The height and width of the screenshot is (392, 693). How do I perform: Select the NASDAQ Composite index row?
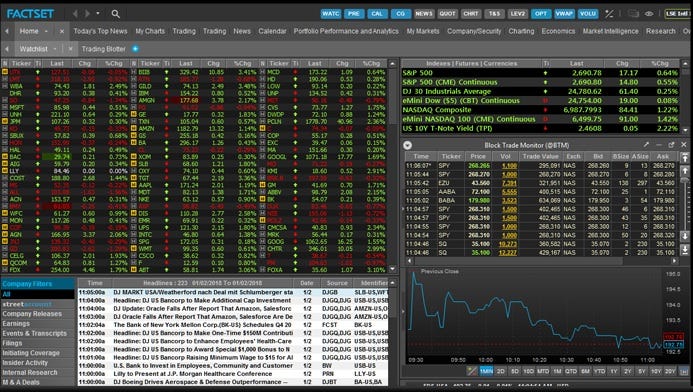(540, 110)
